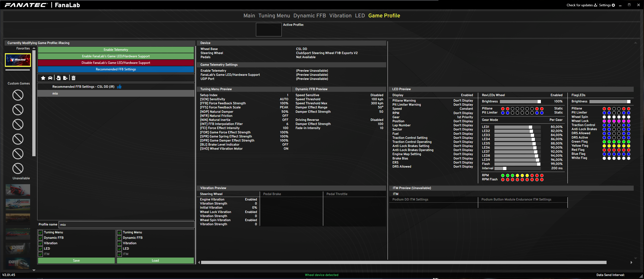Image resolution: width=644 pixels, height=279 pixels.
Task: Toggle Vibration checkbox above Load
Action: click(119, 243)
